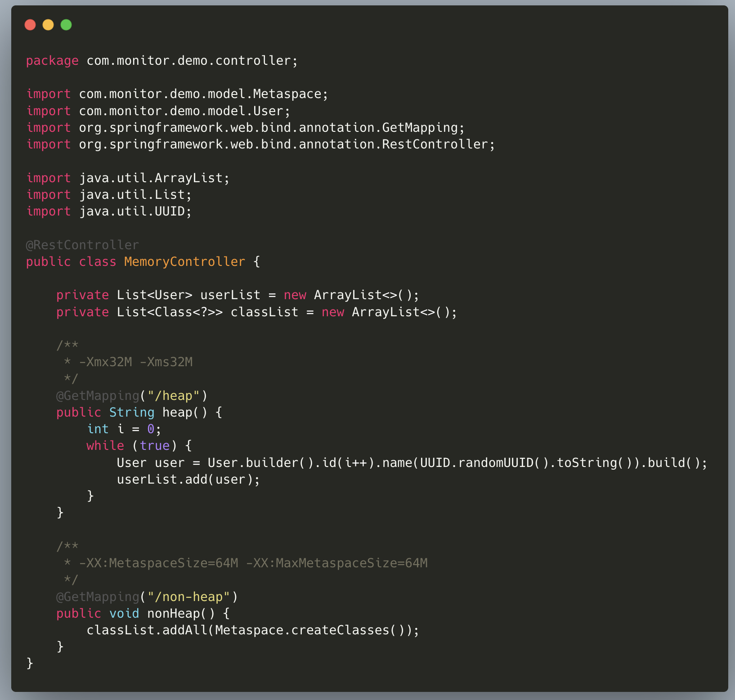Click the yellow minimize window dot
Viewport: 735px width, 700px height.
[48, 25]
